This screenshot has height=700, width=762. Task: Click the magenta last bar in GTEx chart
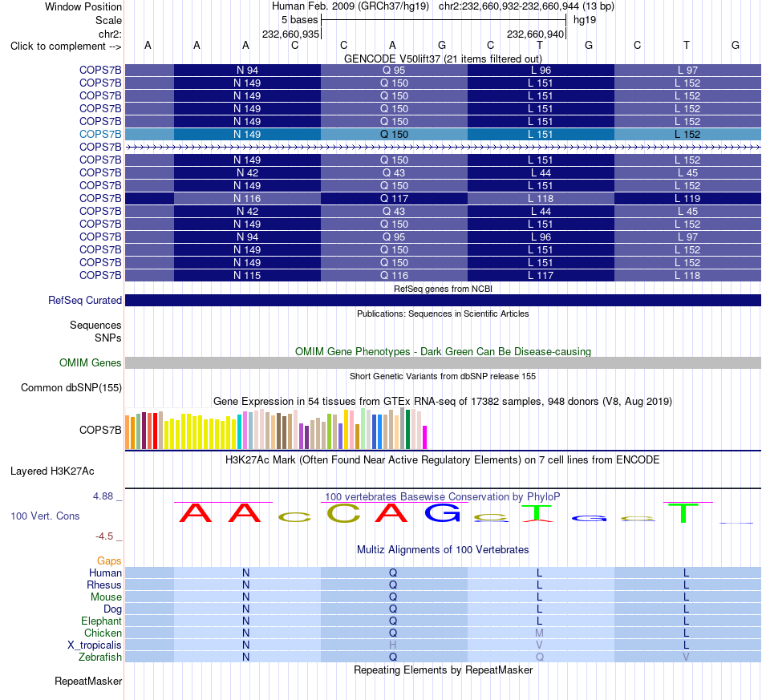pos(425,437)
